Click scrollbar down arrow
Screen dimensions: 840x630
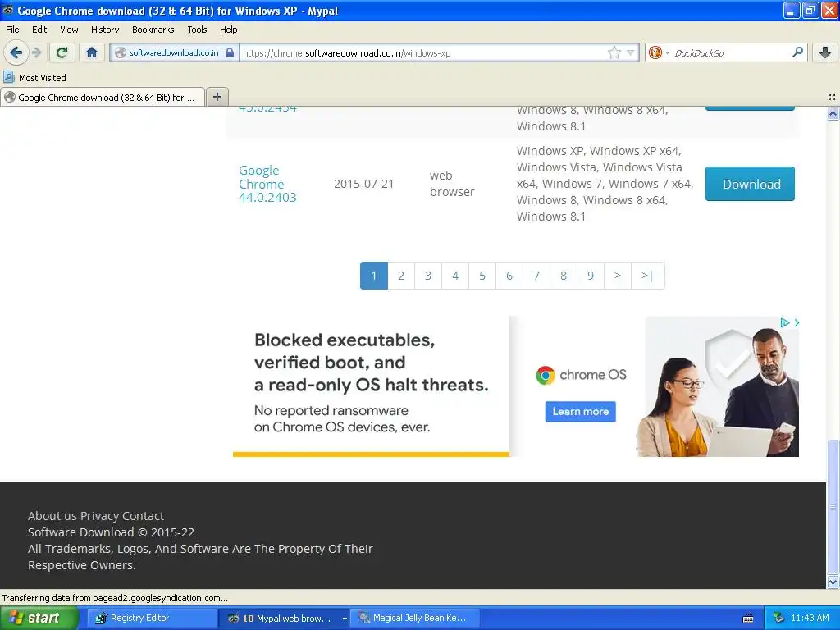(x=833, y=582)
